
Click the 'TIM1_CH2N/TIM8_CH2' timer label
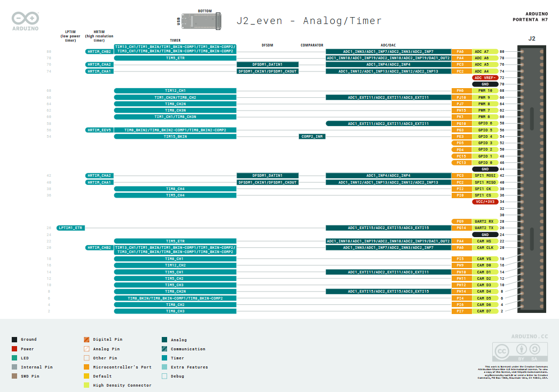pyautogui.click(x=175, y=97)
